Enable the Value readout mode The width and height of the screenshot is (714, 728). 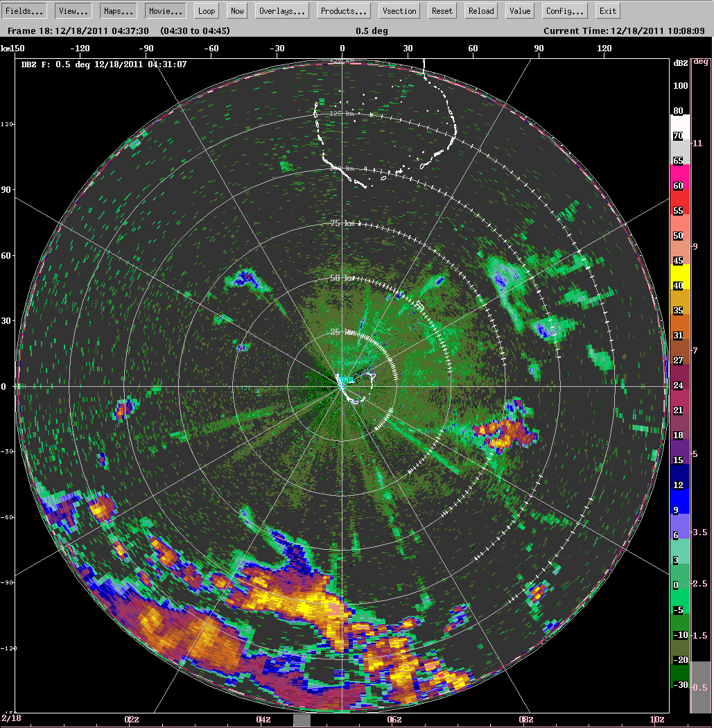point(519,10)
